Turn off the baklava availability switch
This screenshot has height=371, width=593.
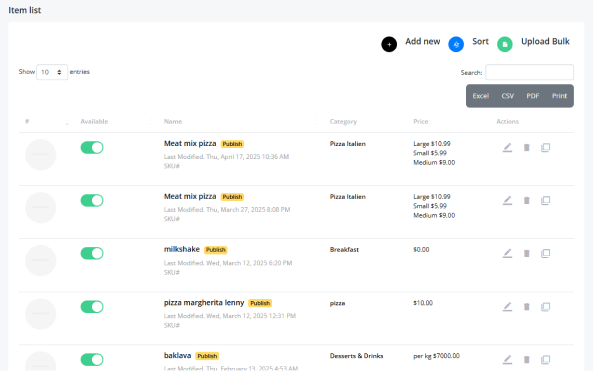pos(92,360)
